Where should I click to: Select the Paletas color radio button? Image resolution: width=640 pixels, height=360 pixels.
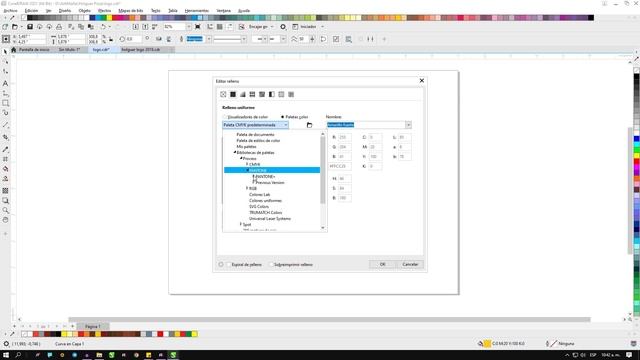[x=282, y=117]
